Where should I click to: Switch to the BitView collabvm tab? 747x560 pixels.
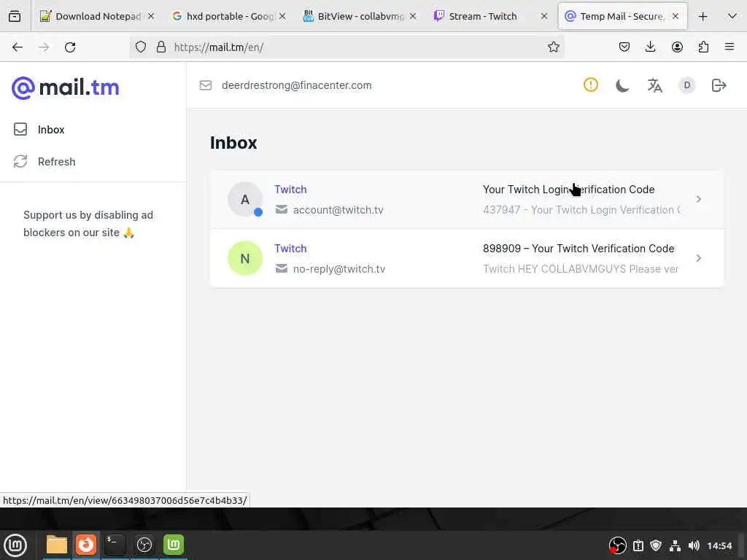pyautogui.click(x=360, y=16)
